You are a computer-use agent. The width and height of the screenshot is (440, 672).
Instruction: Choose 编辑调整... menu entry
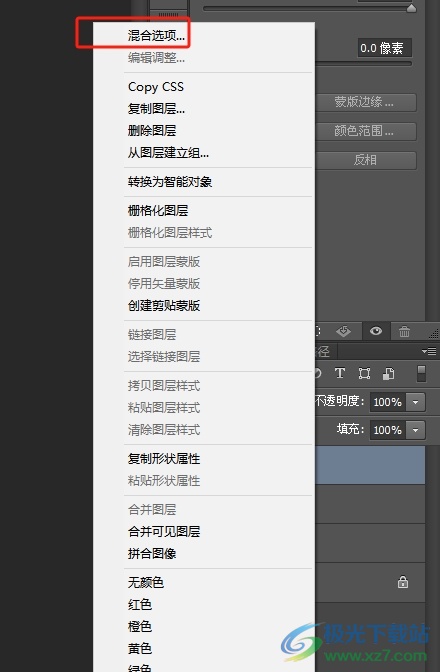pyautogui.click(x=156, y=57)
